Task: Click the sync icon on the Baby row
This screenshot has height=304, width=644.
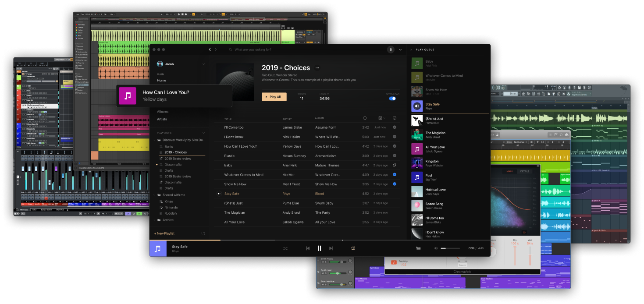Action: click(x=395, y=165)
